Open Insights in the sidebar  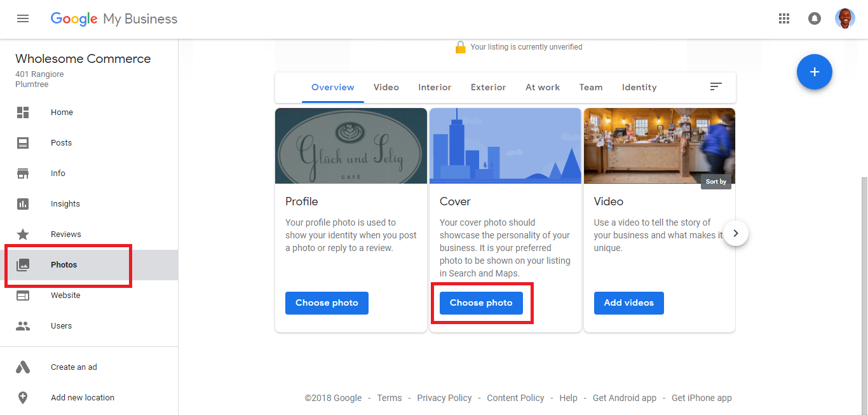(x=89, y=204)
